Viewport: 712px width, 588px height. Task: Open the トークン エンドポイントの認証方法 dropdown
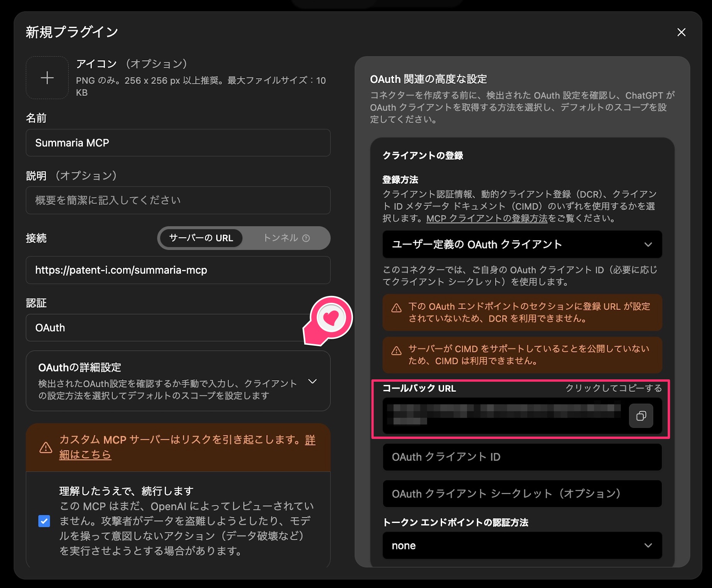coord(522,546)
